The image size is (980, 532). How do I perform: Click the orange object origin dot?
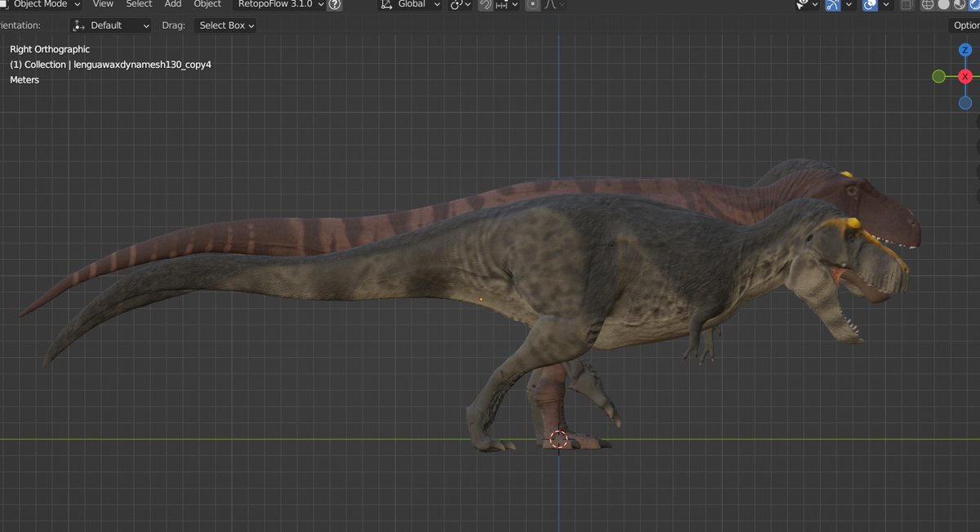point(481,299)
